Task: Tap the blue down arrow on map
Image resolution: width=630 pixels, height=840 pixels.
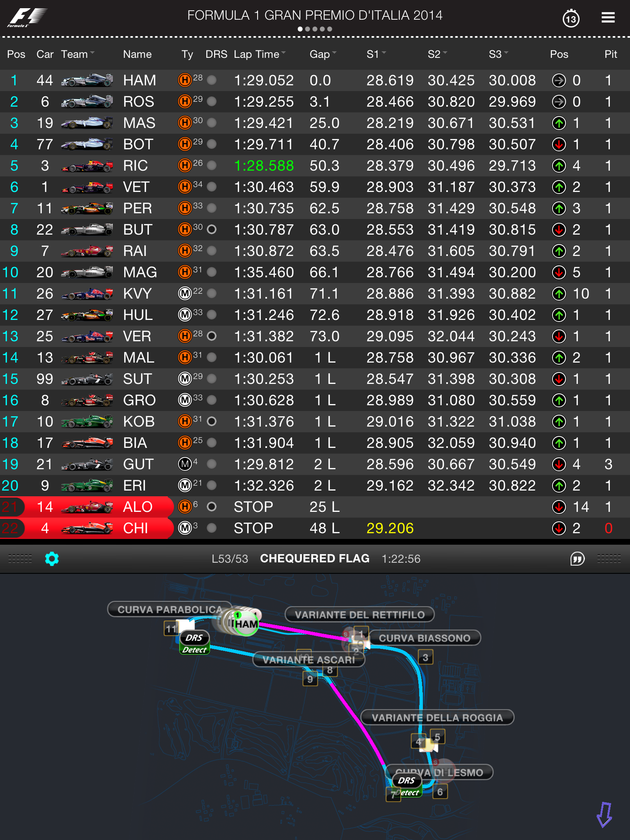Action: pos(604,815)
